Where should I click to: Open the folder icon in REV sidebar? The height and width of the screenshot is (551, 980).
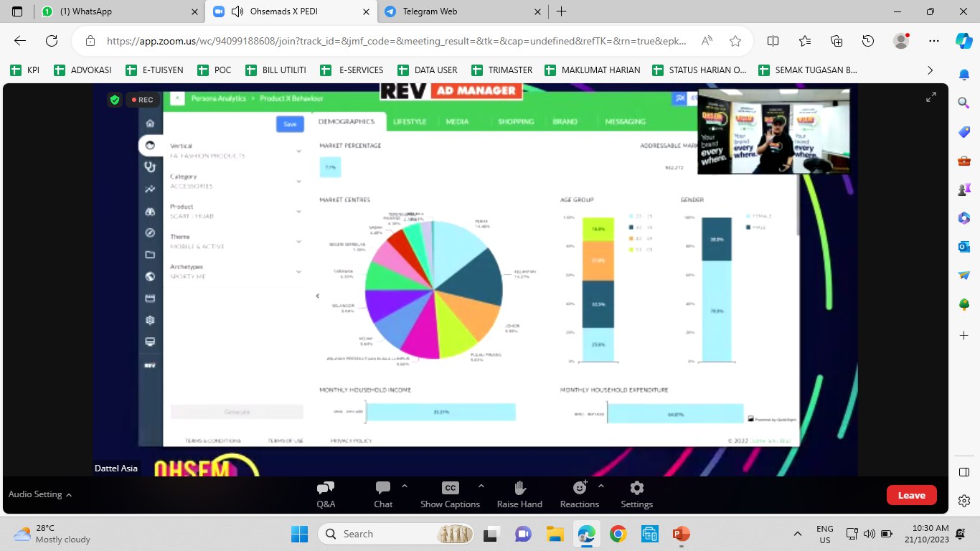tap(150, 255)
